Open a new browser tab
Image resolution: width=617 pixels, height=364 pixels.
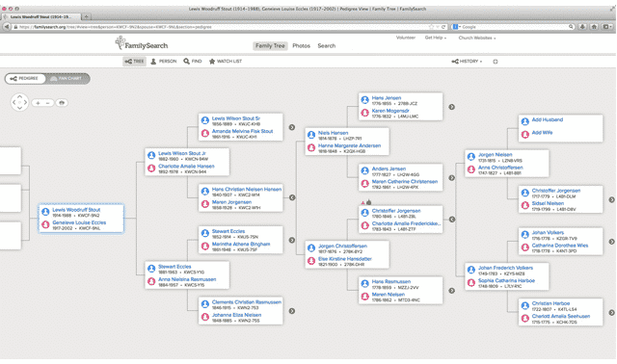coord(86,16)
